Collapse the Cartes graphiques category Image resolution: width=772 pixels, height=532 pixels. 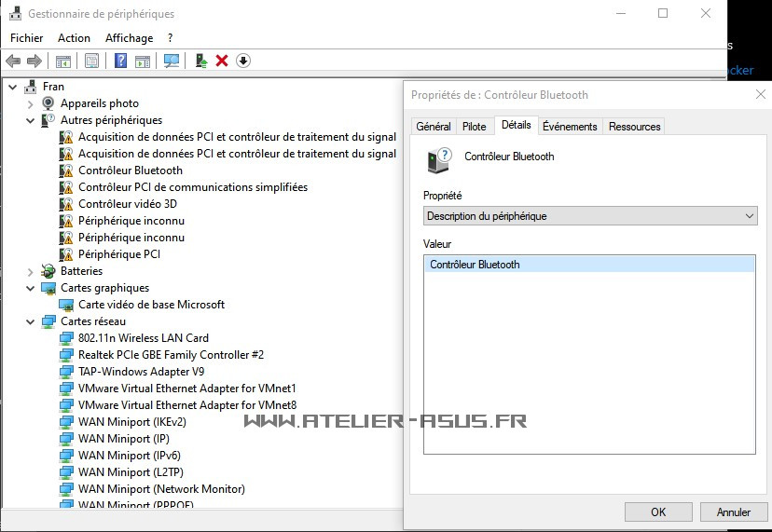point(31,289)
